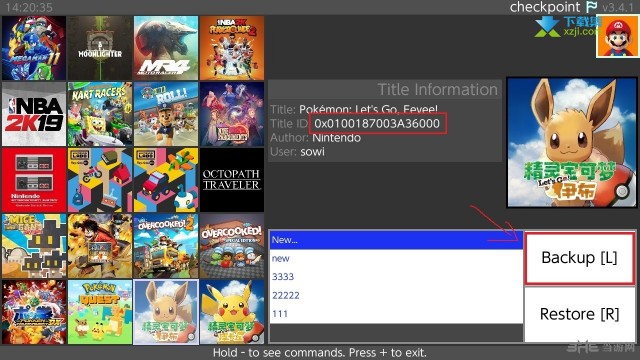Image resolution: width=640 pixels, height=360 pixels.
Task: Select the Mega Man 11 game icon
Action: [x=34, y=48]
